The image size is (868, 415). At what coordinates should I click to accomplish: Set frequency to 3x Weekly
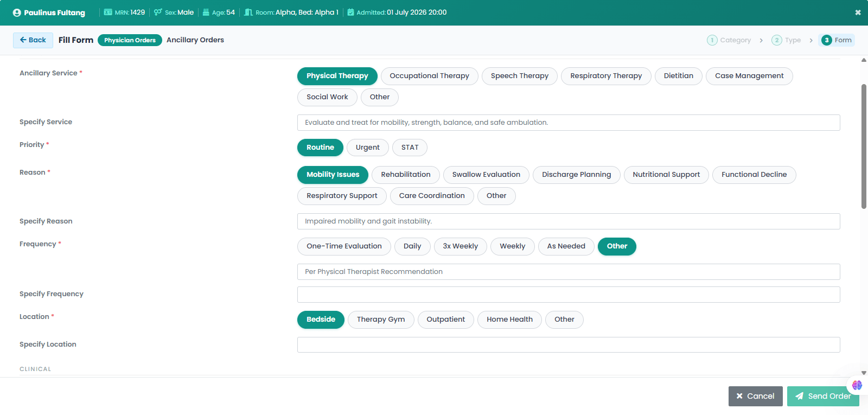pyautogui.click(x=461, y=246)
